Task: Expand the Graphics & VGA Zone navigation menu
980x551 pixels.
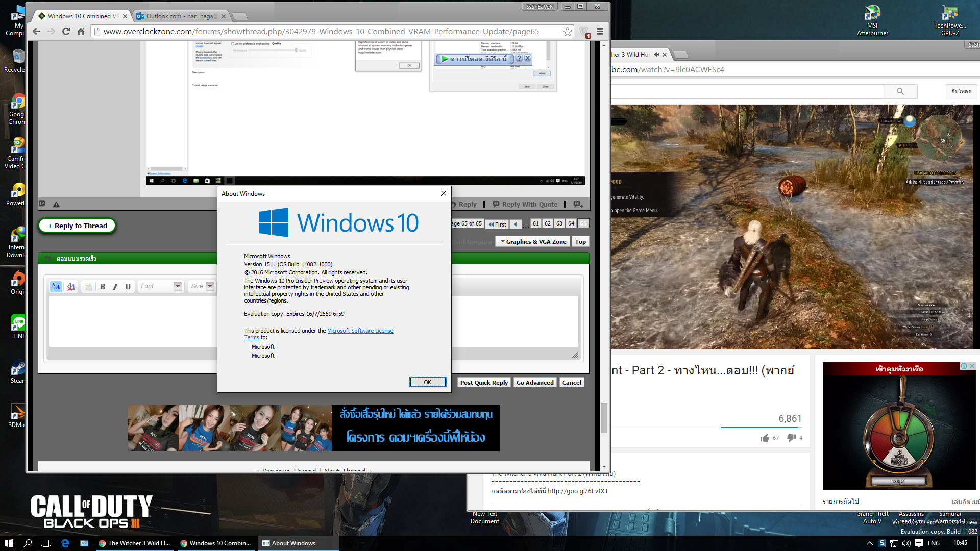Action: 533,242
